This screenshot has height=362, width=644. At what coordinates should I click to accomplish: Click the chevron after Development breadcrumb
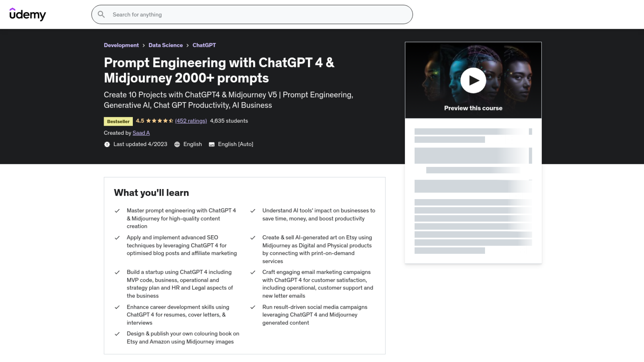click(x=144, y=45)
